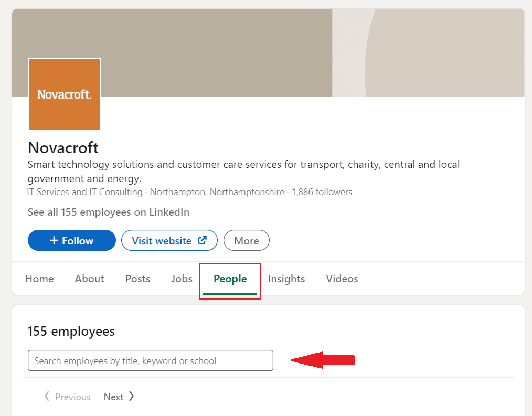Click the Previous page button
Viewport: 532px width, 416px height.
click(x=68, y=397)
